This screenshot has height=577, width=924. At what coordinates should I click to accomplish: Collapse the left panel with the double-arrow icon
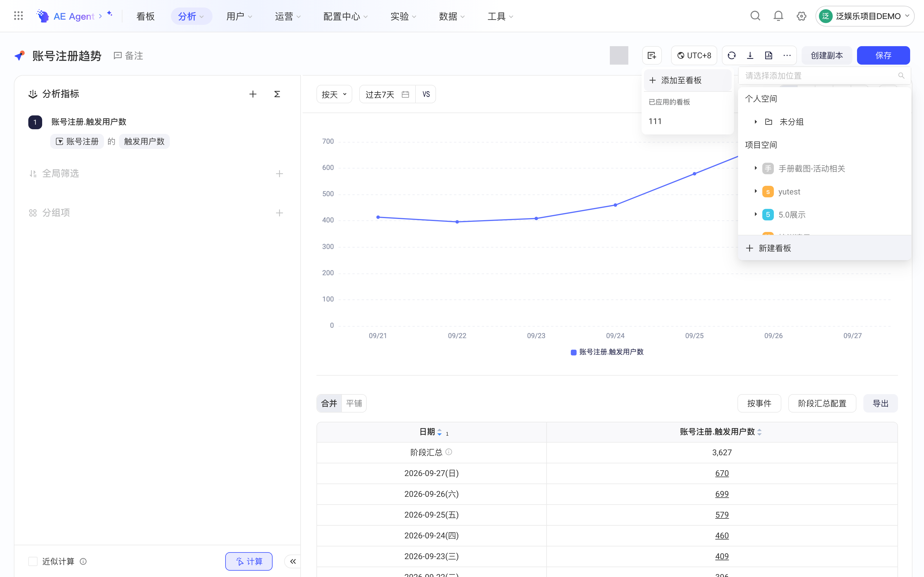click(x=293, y=561)
